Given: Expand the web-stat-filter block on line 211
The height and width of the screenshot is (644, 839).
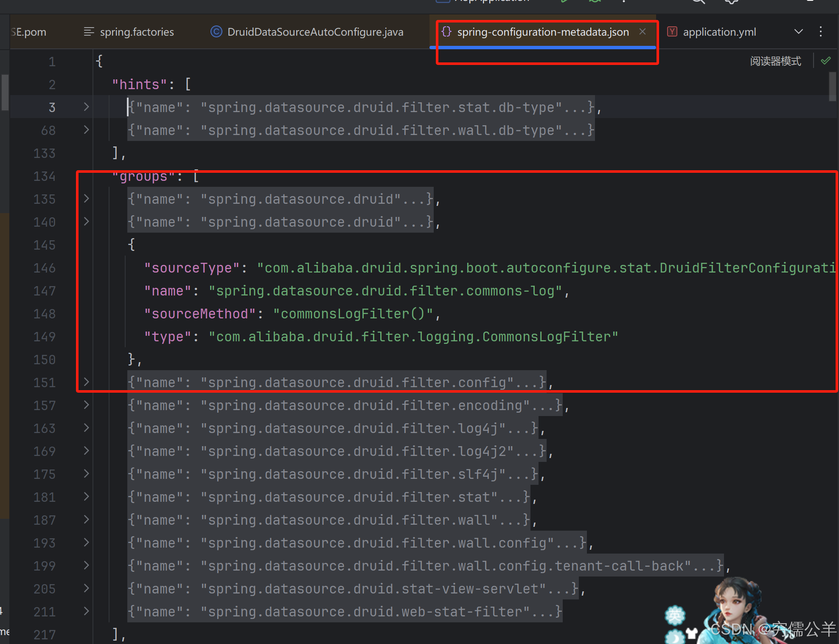Looking at the screenshot, I should (86, 611).
